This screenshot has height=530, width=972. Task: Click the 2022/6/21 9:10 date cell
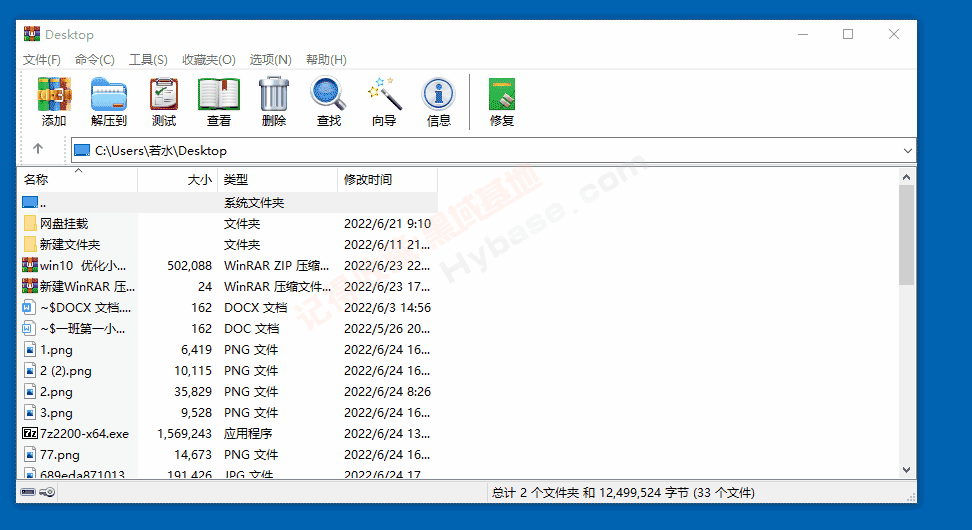click(x=387, y=223)
